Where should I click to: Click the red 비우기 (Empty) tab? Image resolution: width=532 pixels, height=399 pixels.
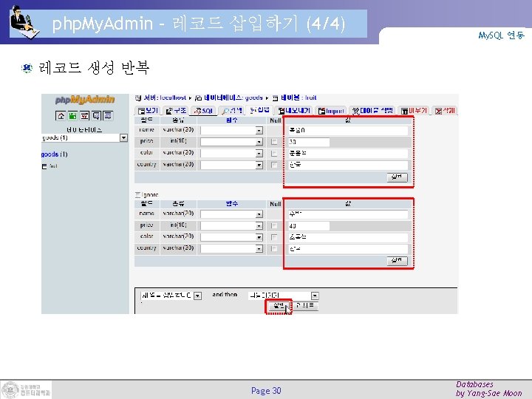[414, 111]
